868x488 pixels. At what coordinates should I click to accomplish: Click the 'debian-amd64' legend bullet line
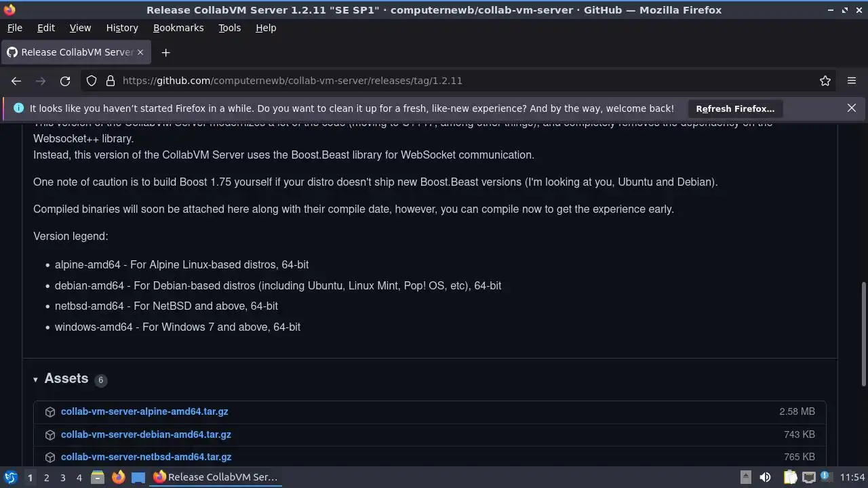278,285
